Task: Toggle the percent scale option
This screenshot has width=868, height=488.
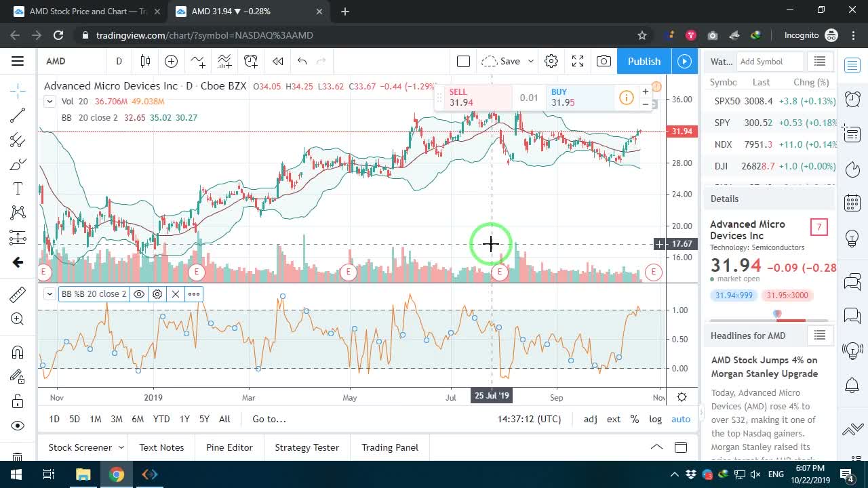Action: (635, 419)
